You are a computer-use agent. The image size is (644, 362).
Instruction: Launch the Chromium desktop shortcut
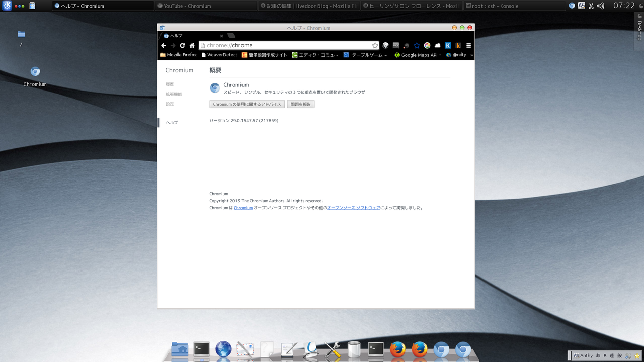click(x=35, y=77)
